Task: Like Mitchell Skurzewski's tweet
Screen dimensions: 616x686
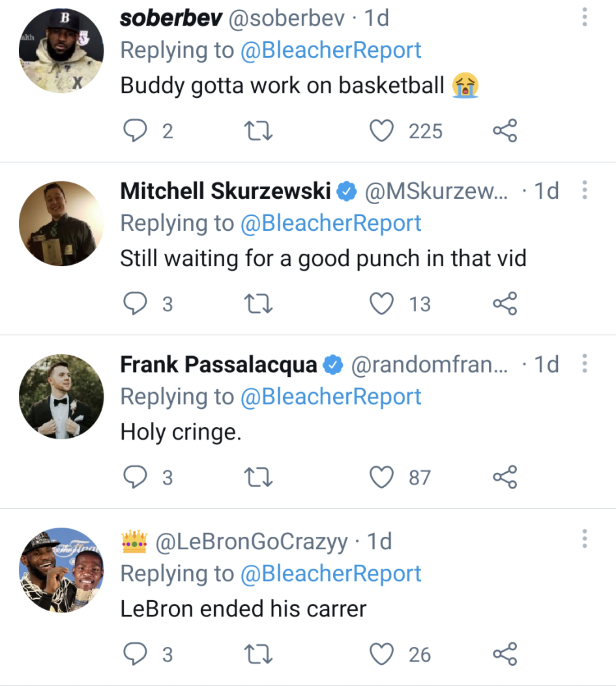Action: tap(381, 303)
